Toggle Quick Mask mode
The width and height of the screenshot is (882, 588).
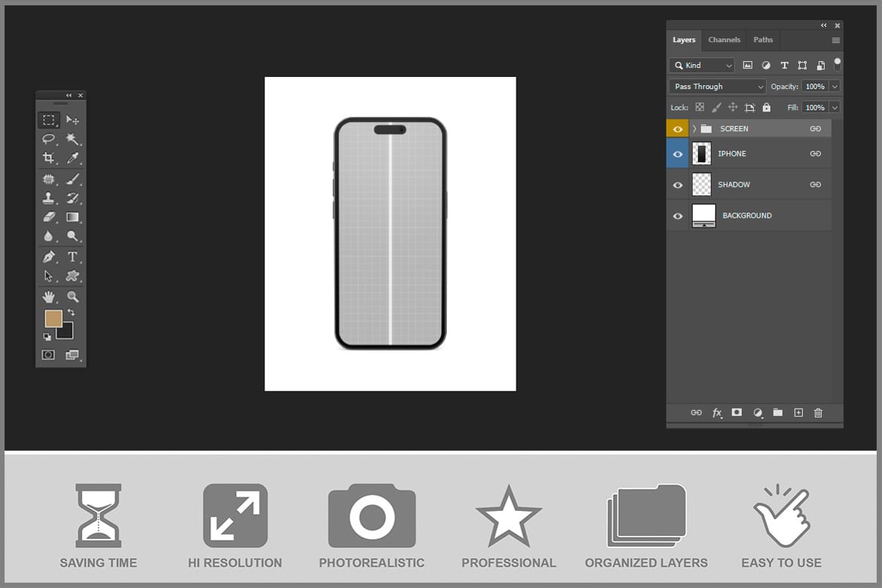click(49, 354)
